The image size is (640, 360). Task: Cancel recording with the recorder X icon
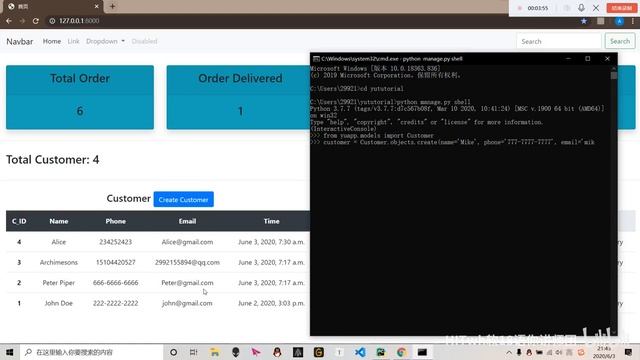pos(596,8)
